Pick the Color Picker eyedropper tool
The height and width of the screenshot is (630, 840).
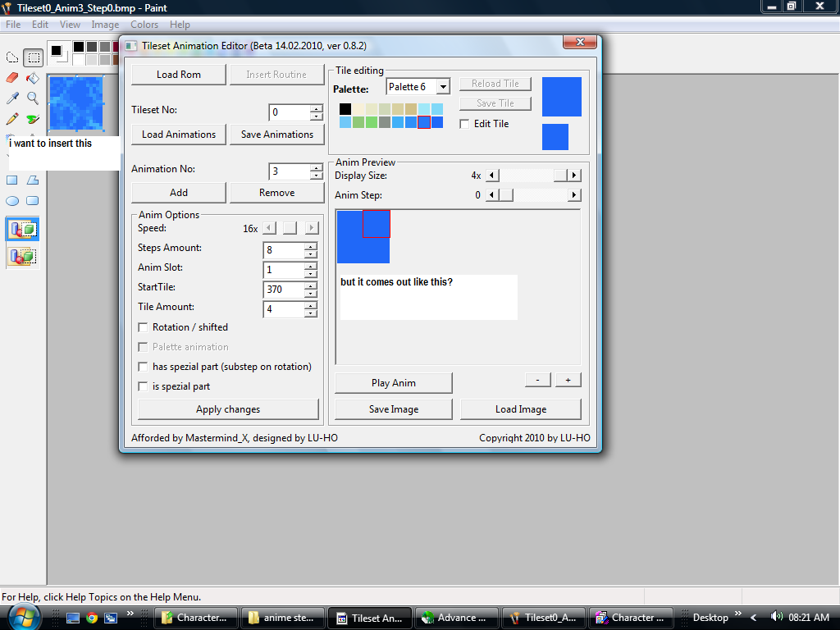pos(12,98)
